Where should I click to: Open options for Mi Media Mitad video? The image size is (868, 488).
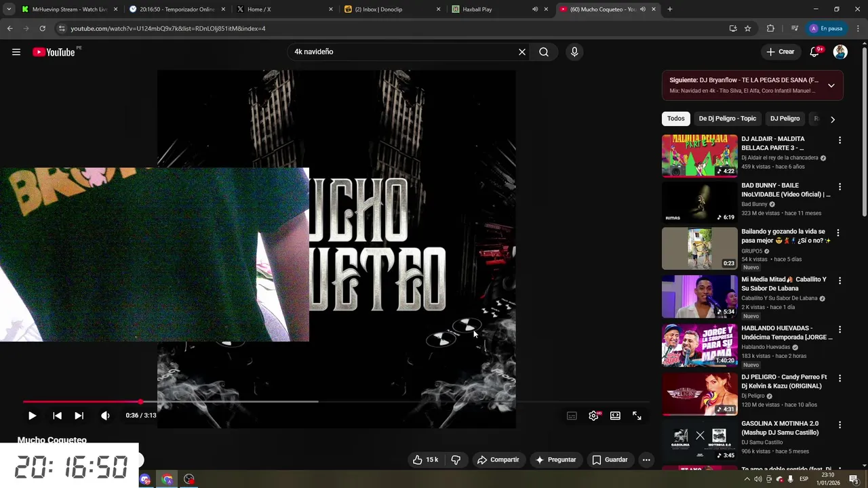840,281
